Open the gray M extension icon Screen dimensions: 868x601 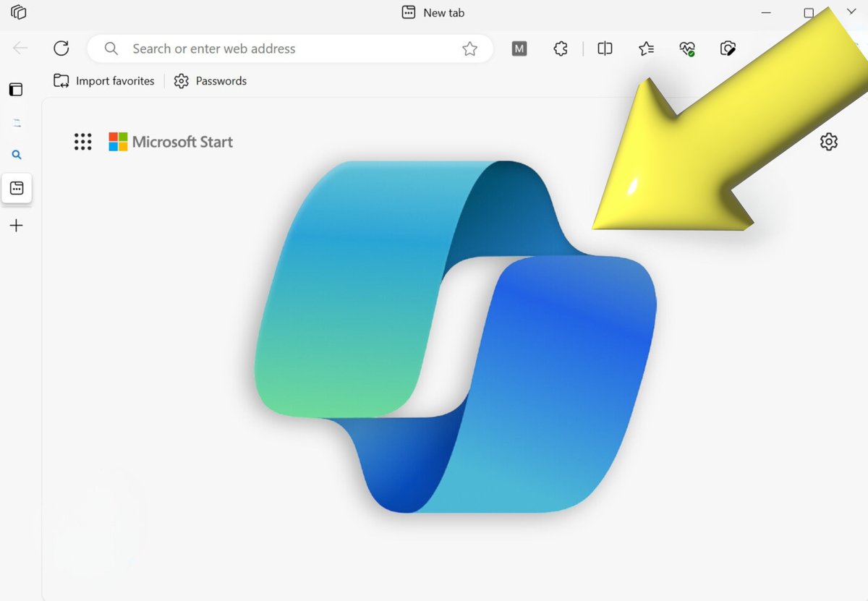coord(519,48)
